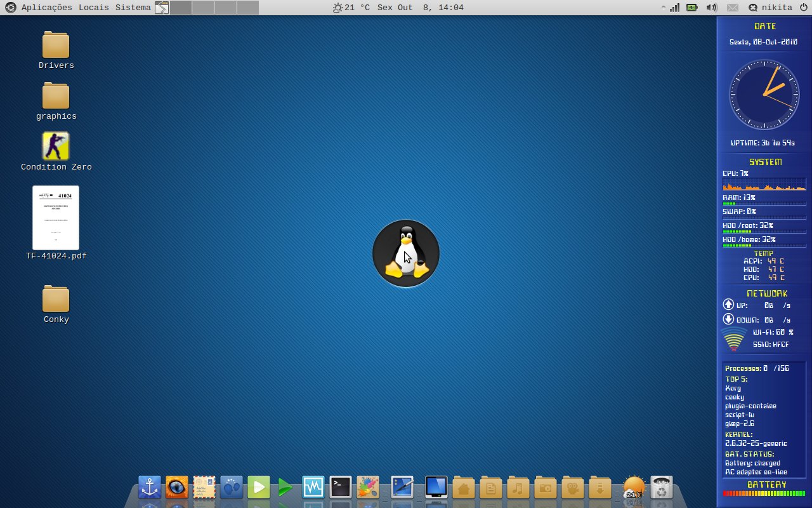Viewport: 812px width, 508px height.
Task: Click the green triangle play dock icon
Action: pos(285,488)
